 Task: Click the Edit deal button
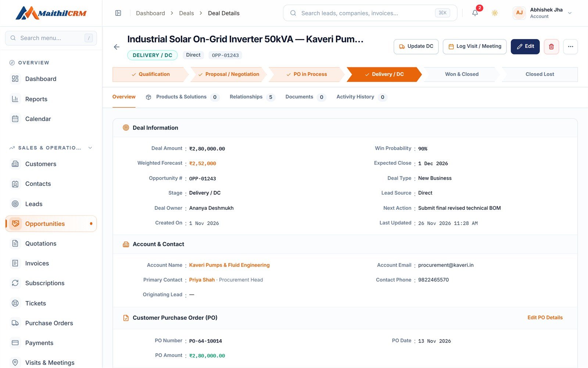[x=525, y=47]
